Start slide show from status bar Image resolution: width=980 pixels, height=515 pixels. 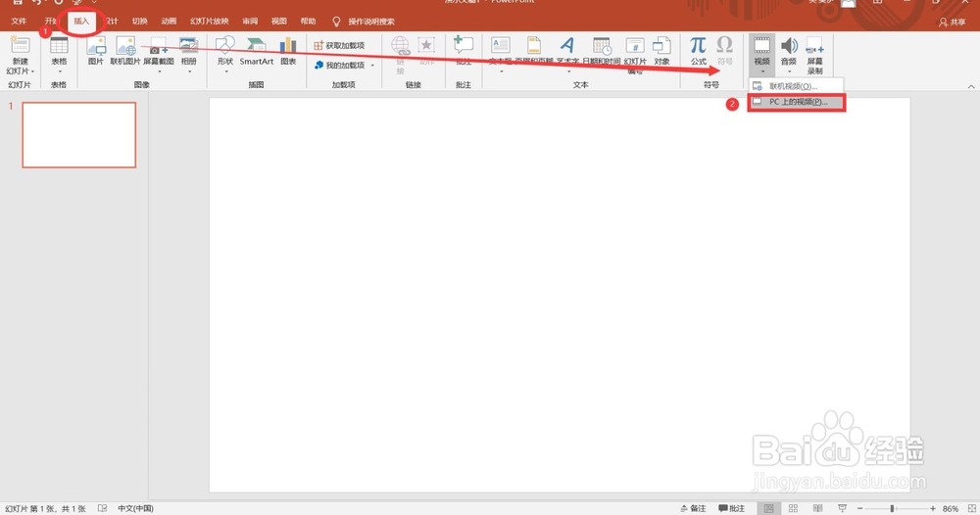pos(842,508)
